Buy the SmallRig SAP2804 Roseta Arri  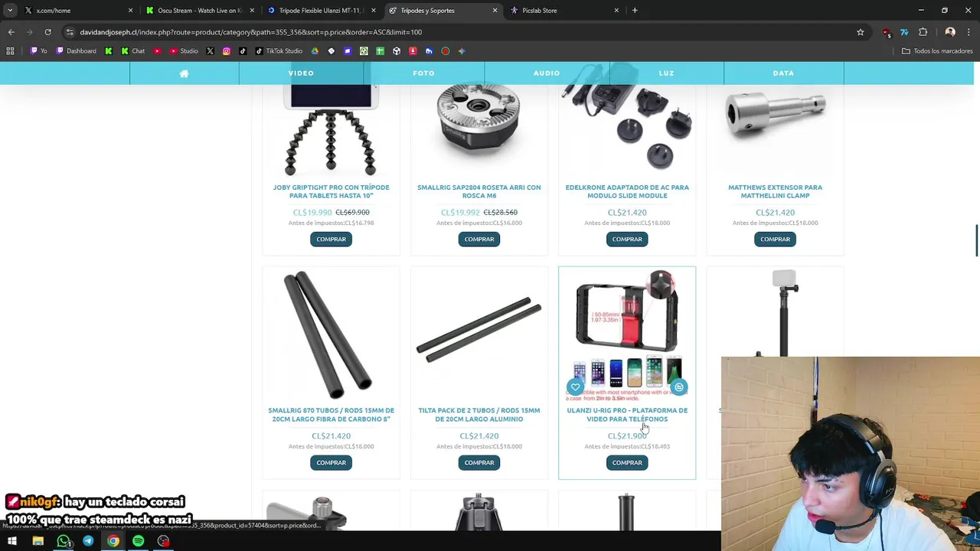[x=479, y=240]
